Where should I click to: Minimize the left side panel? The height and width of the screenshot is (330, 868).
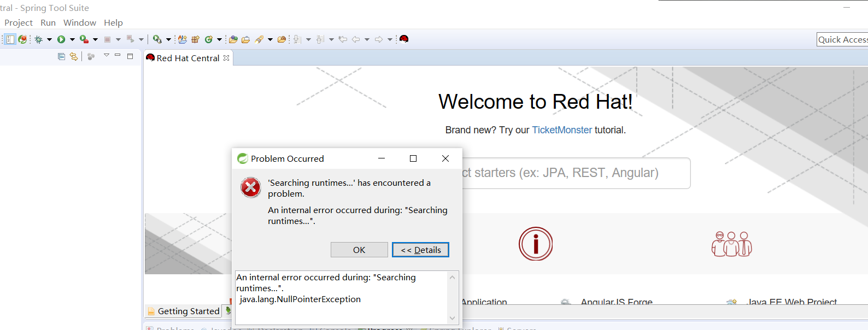pos(118,55)
